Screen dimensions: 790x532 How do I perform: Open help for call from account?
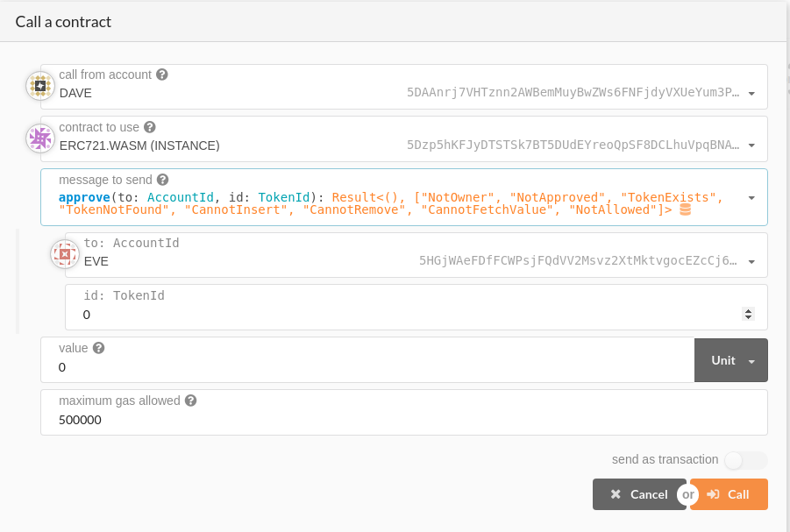[x=161, y=74]
